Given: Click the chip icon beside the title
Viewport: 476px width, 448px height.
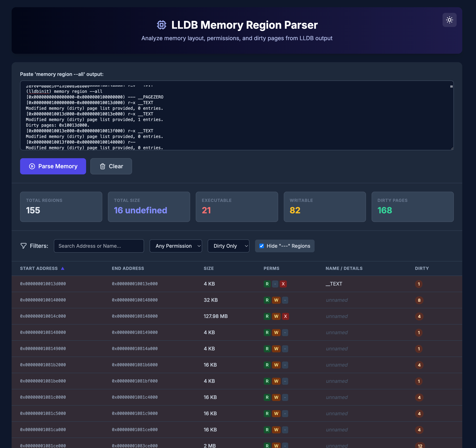Looking at the screenshot, I should [x=161, y=25].
